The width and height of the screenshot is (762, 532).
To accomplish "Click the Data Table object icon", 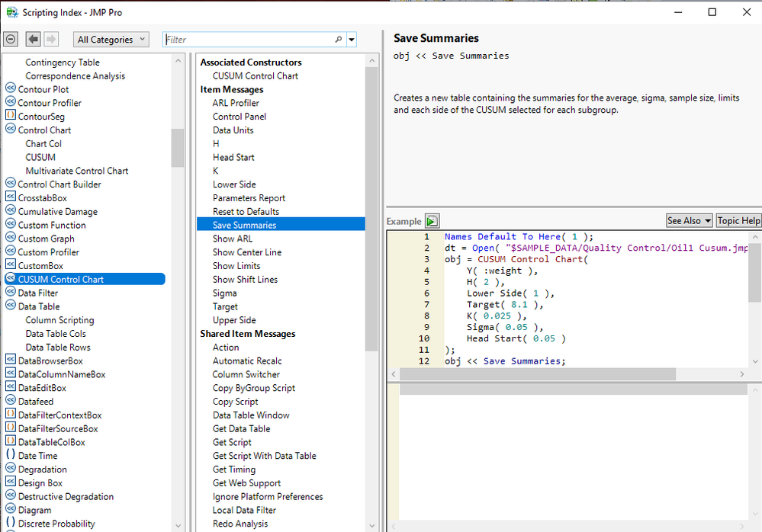I will point(11,306).
